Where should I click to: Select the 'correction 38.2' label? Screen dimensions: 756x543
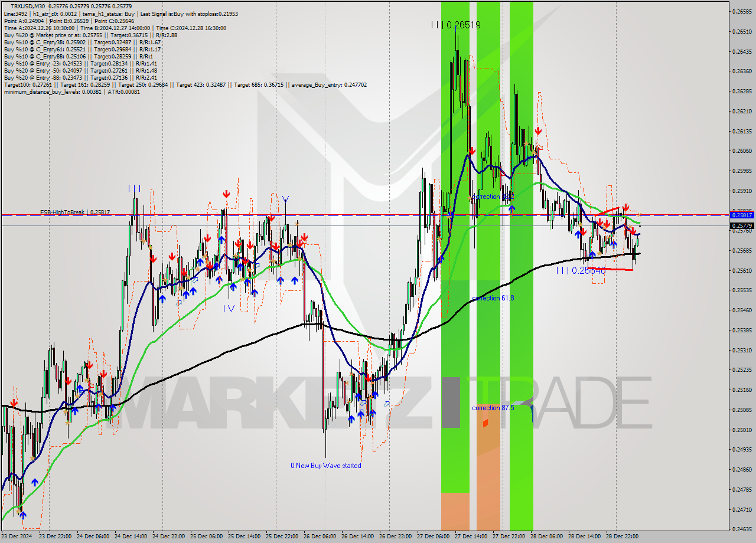point(493,197)
